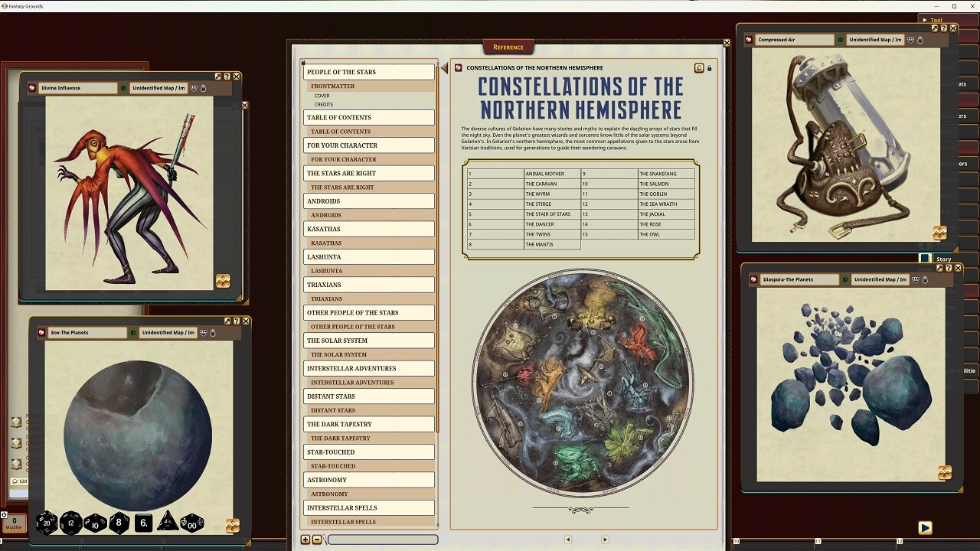Expand THE DARK TAPESTRY chapter entry
This screenshot has height=551, width=980.
369,424
